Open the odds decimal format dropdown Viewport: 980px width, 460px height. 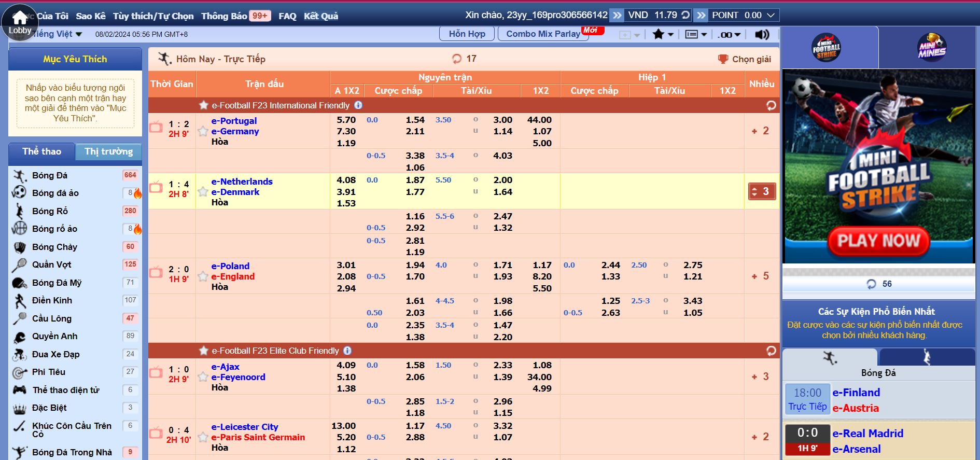pyautogui.click(x=730, y=34)
